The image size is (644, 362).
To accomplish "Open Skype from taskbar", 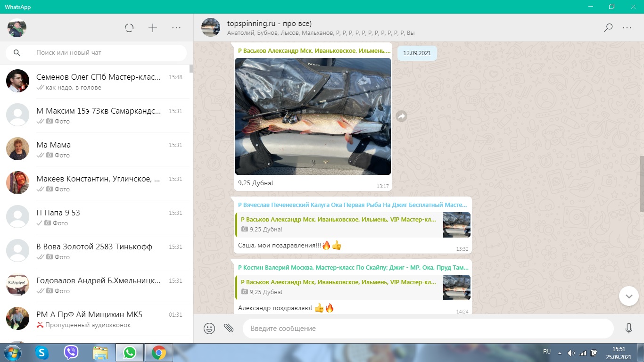I will pos(42,353).
